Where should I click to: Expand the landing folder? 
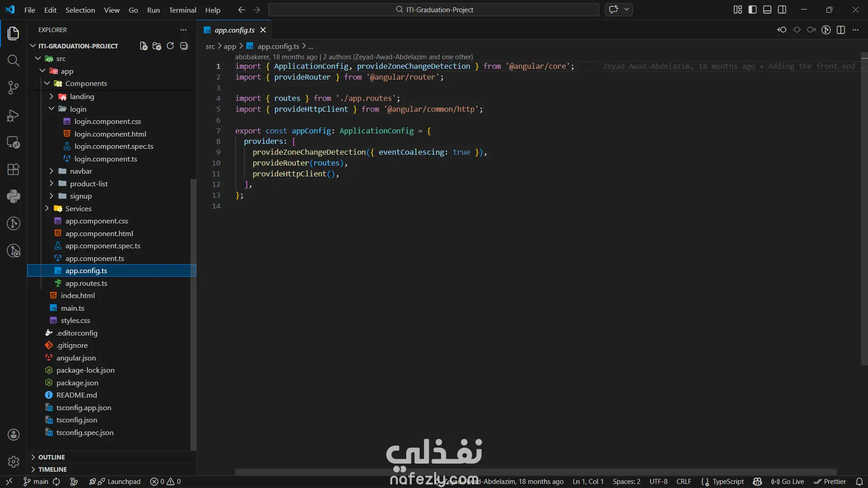[x=51, y=96]
